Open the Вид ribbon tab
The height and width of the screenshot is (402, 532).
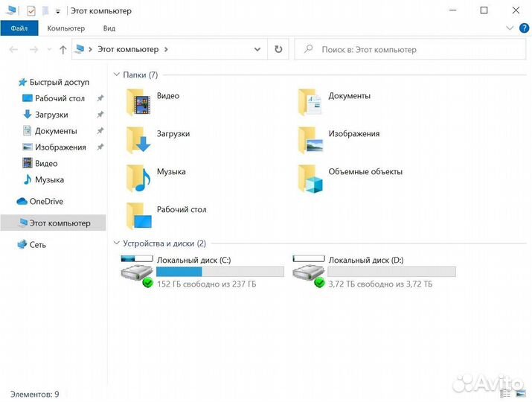[x=109, y=28]
